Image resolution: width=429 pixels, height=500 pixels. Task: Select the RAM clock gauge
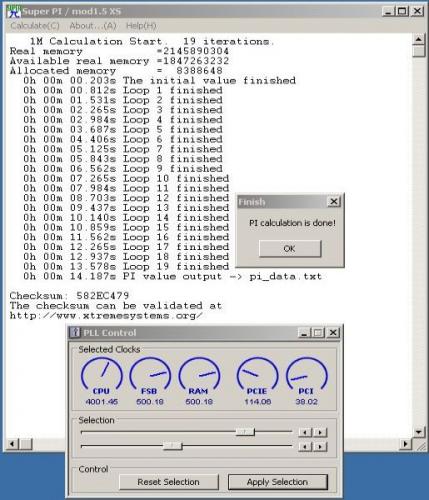tap(199, 376)
